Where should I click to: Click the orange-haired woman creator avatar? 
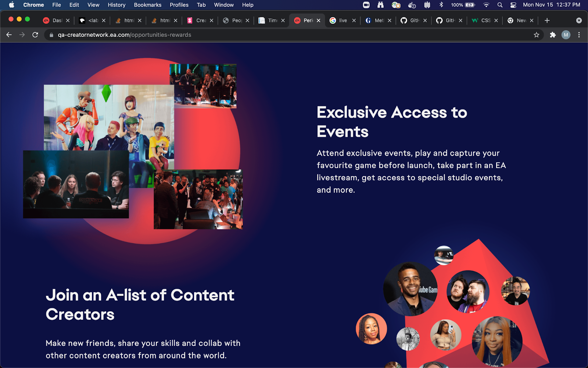497,341
